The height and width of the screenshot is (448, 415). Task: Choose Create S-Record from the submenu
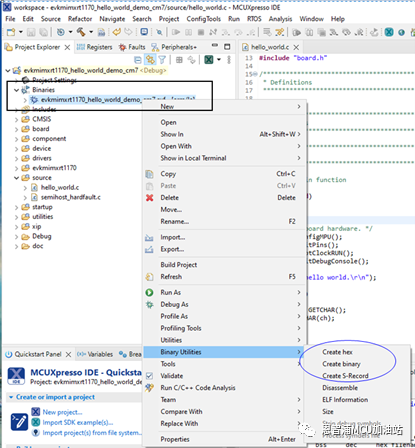[x=345, y=376]
